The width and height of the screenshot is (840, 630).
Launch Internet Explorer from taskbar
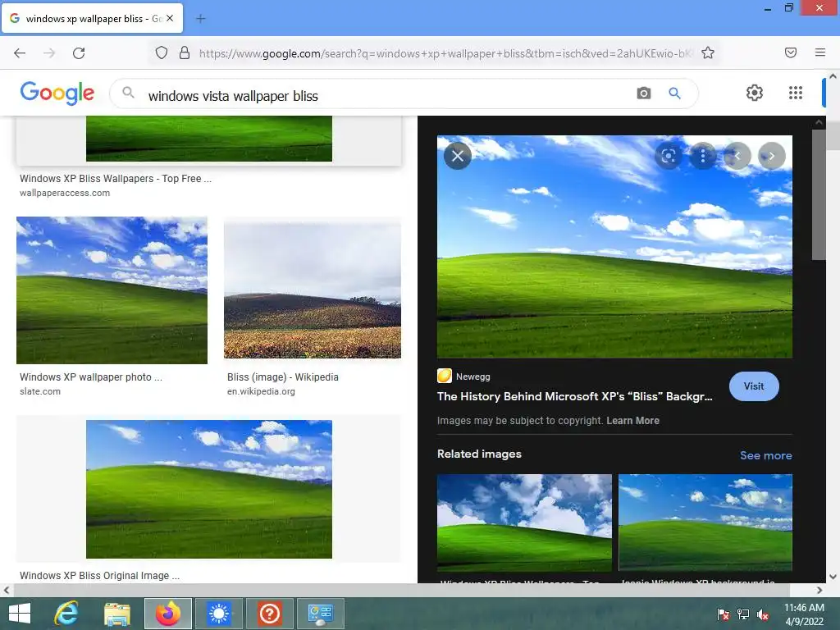(66, 614)
